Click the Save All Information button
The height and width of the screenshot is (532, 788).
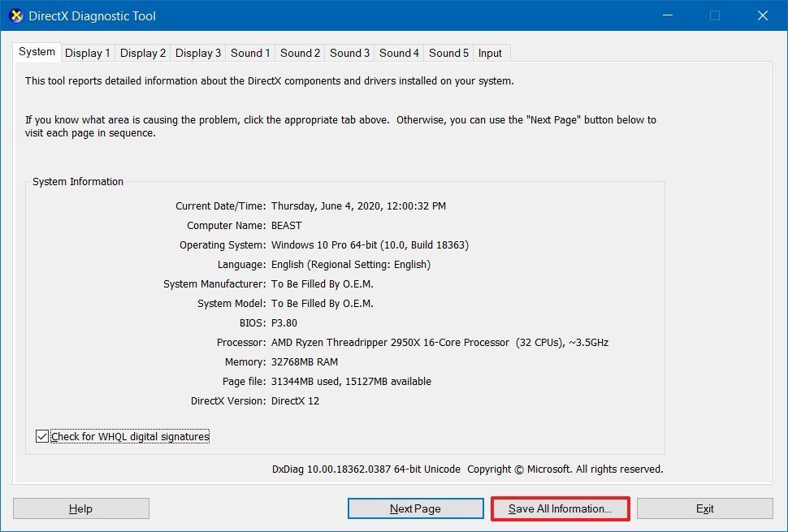[560, 508]
